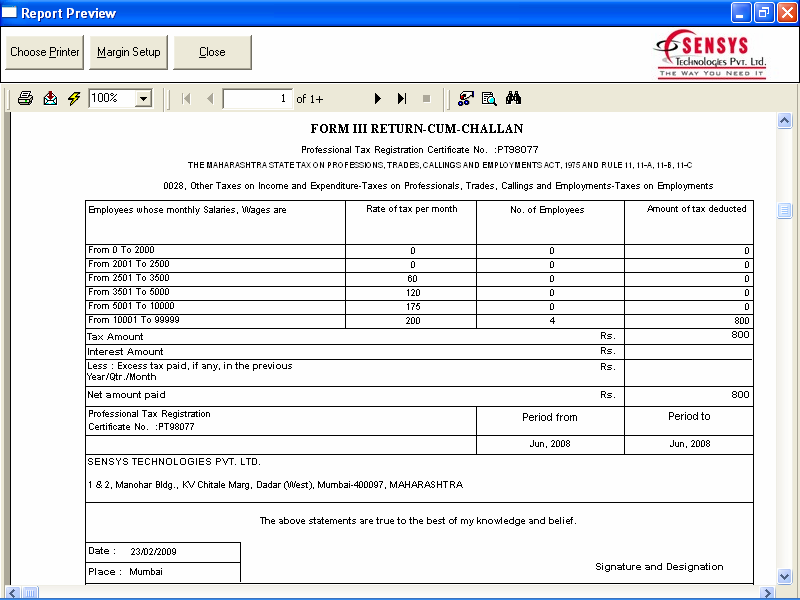The image size is (800, 600).
Task: Click the rate value 175
Action: [413, 307]
